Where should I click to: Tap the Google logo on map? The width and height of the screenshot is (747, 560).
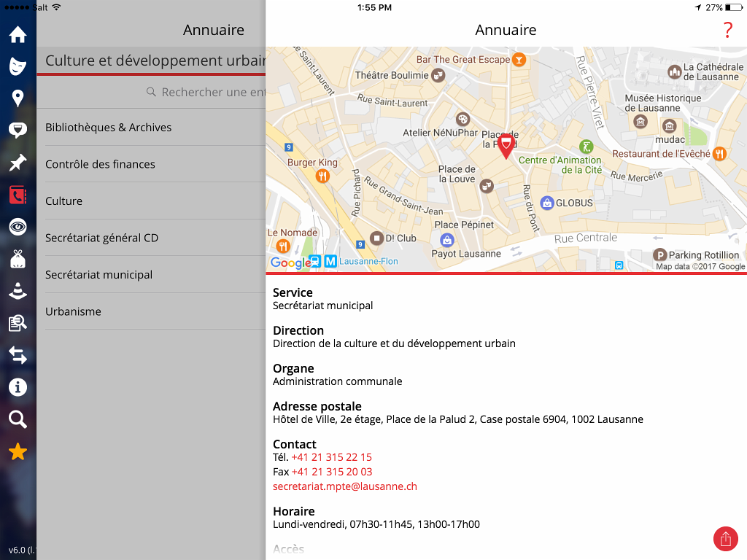point(290,262)
